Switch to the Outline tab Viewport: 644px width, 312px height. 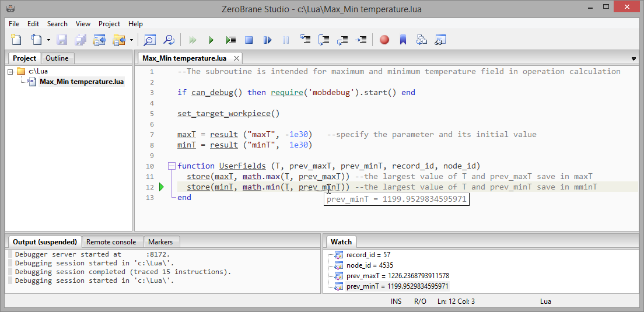pyautogui.click(x=57, y=58)
